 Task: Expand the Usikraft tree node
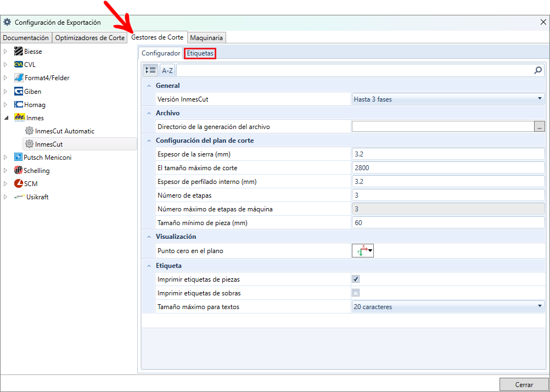coord(5,197)
